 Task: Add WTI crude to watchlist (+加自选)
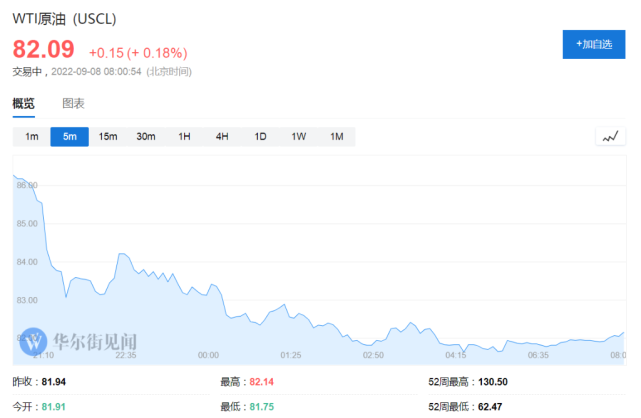click(x=594, y=44)
